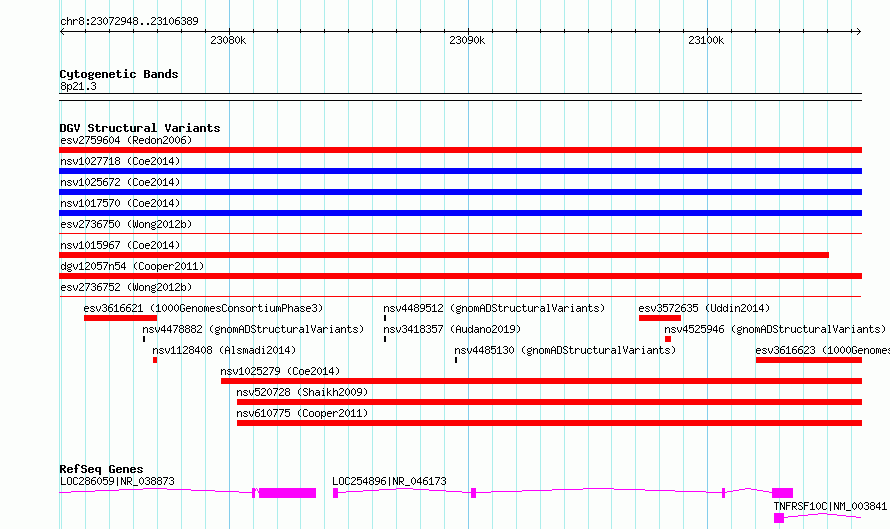Image resolution: width=890 pixels, height=529 pixels.
Task: Click the large magenta exon of LOC286059
Action: (287, 493)
